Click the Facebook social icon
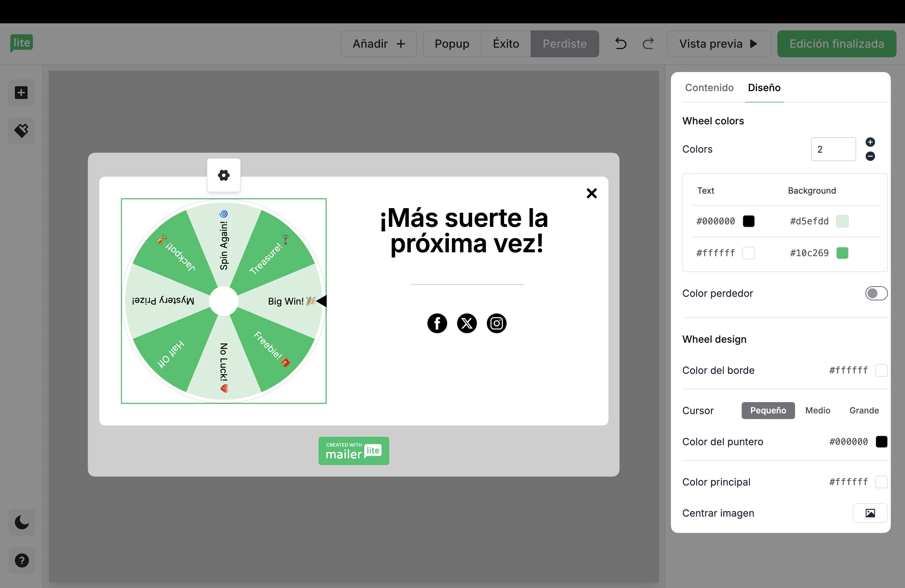 (x=437, y=323)
